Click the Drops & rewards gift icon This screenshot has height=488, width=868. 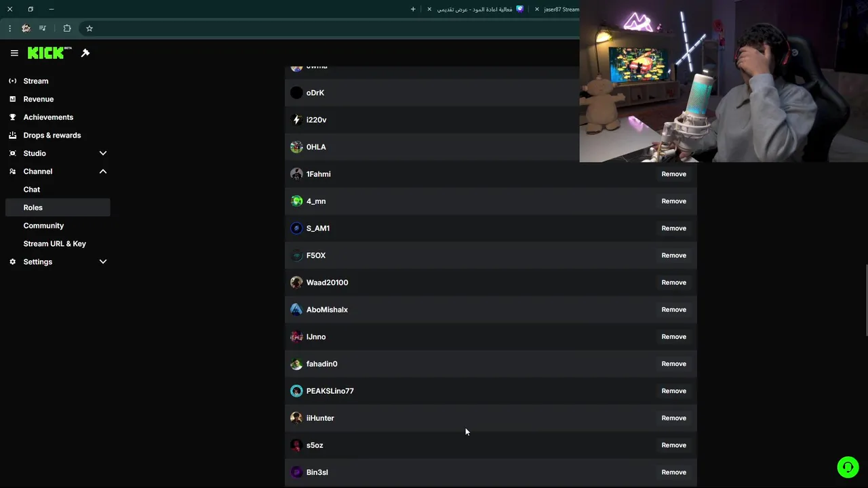12,135
